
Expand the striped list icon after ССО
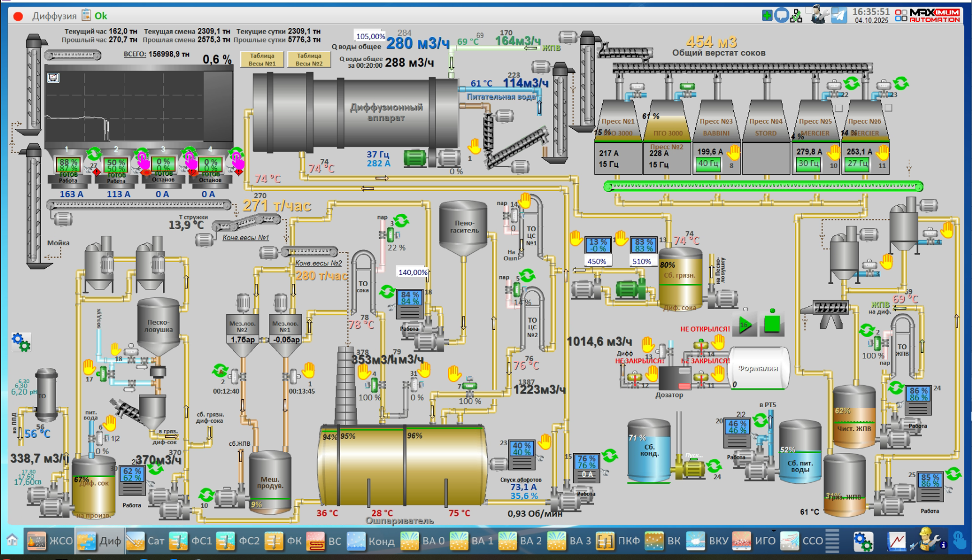coord(833,541)
